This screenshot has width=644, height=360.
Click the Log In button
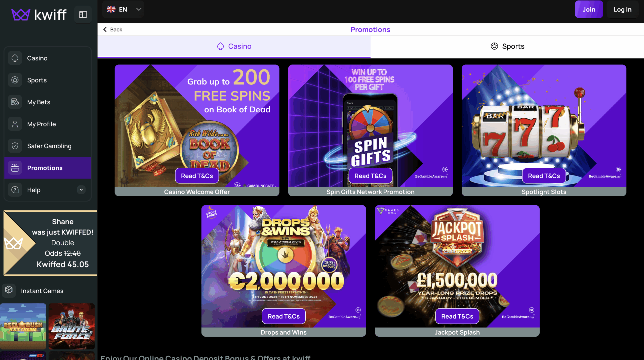pyautogui.click(x=622, y=9)
